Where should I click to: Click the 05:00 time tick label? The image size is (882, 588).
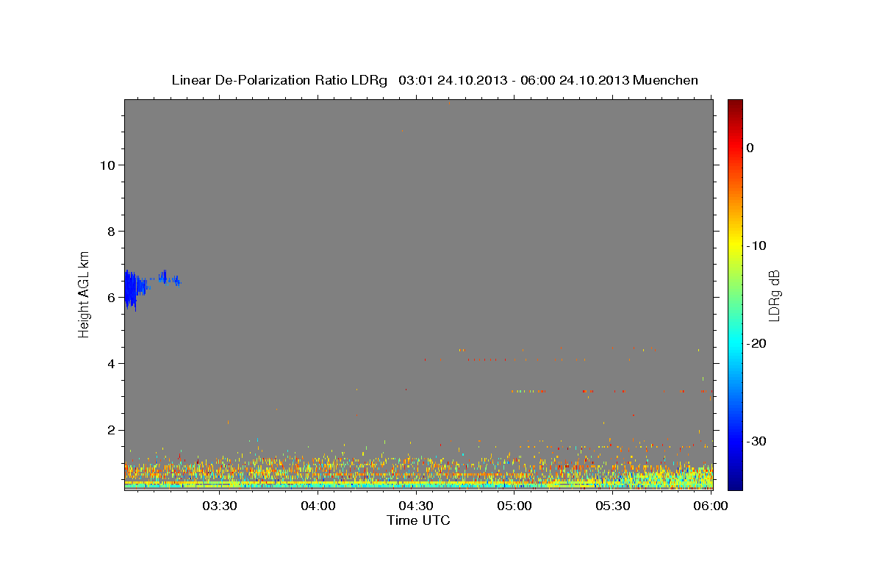[514, 506]
